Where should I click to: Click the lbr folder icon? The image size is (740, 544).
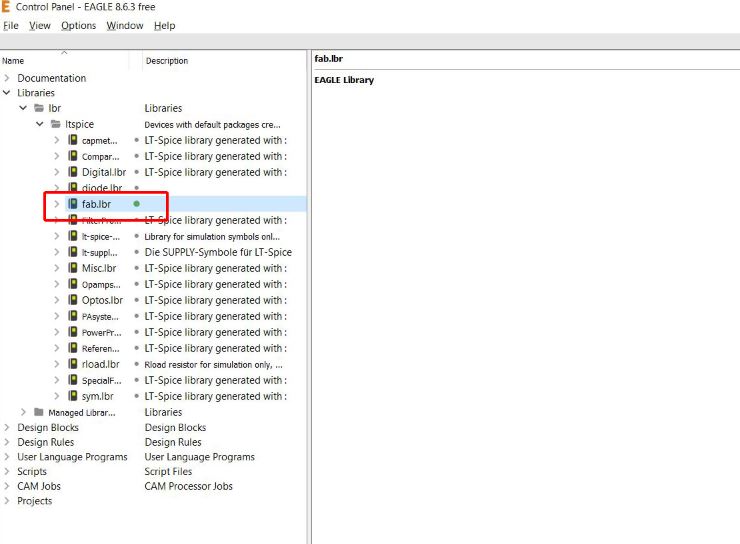coord(39,108)
